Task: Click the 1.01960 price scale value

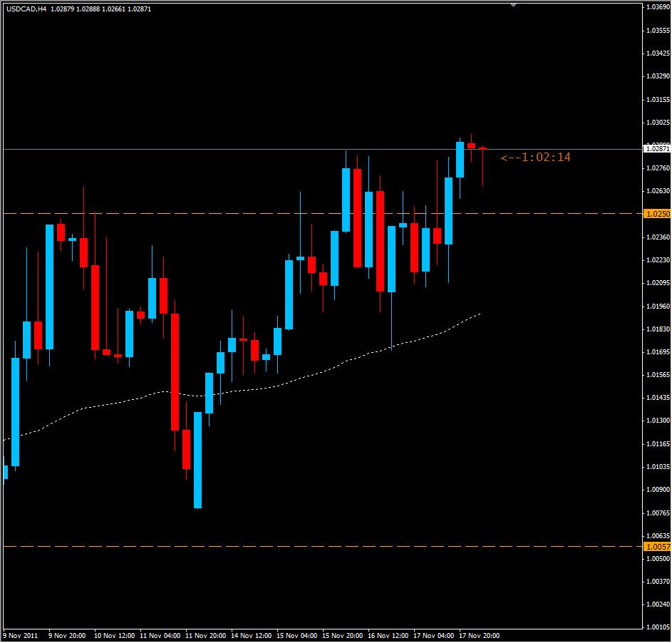Action: (658, 307)
